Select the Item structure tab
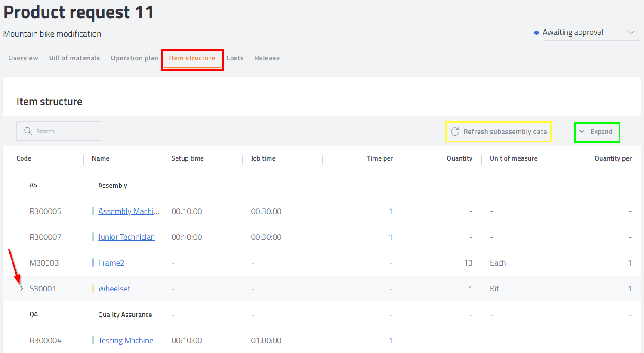 click(x=192, y=58)
